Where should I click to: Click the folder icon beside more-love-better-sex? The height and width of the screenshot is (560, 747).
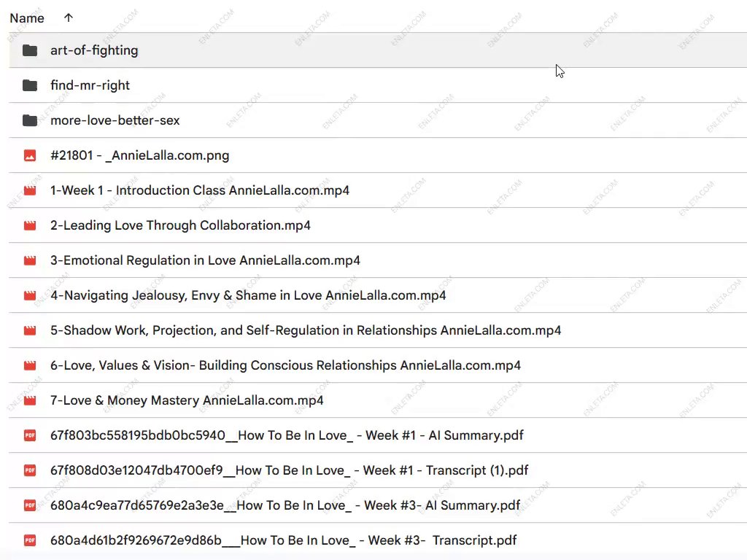pos(30,120)
